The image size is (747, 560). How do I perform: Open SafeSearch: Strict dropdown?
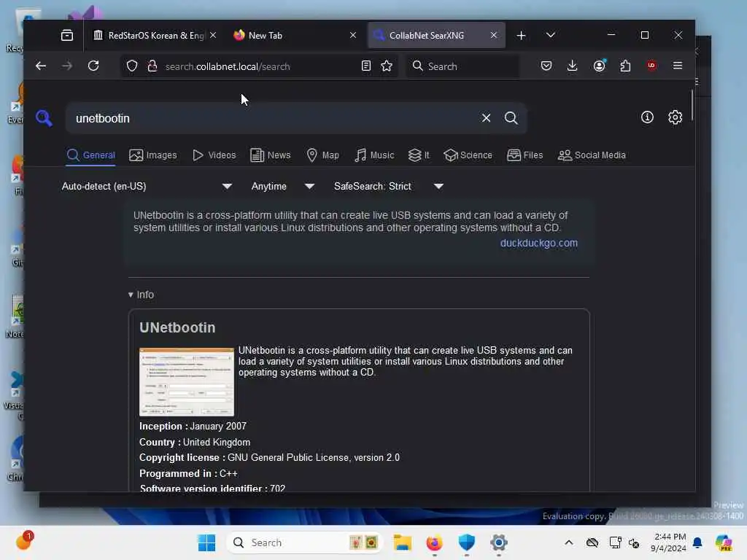[389, 186]
